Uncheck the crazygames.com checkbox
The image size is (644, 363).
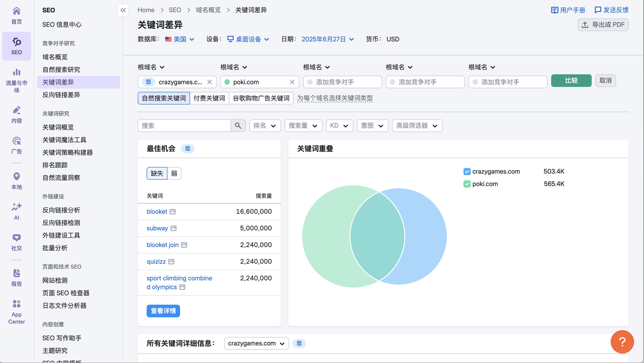point(467,172)
